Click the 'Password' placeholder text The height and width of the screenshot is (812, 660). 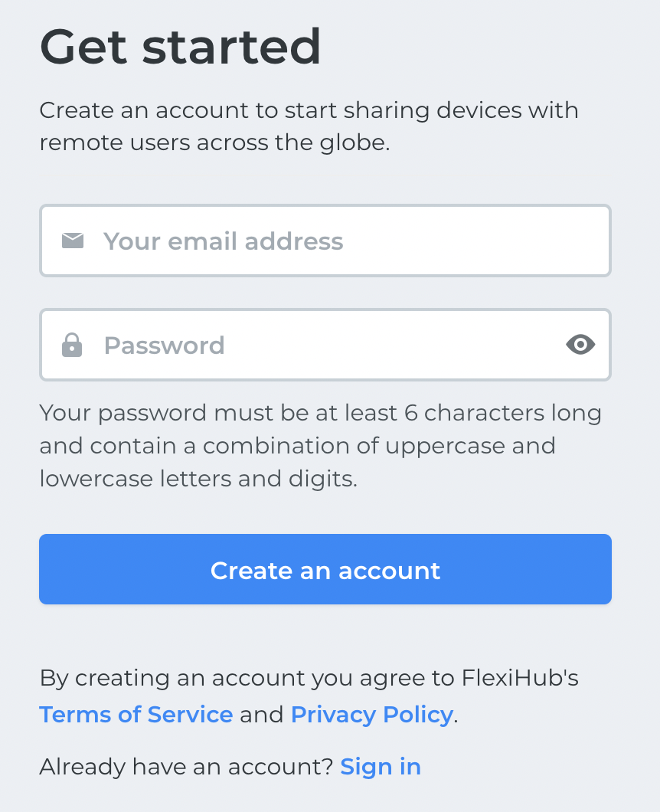click(164, 345)
